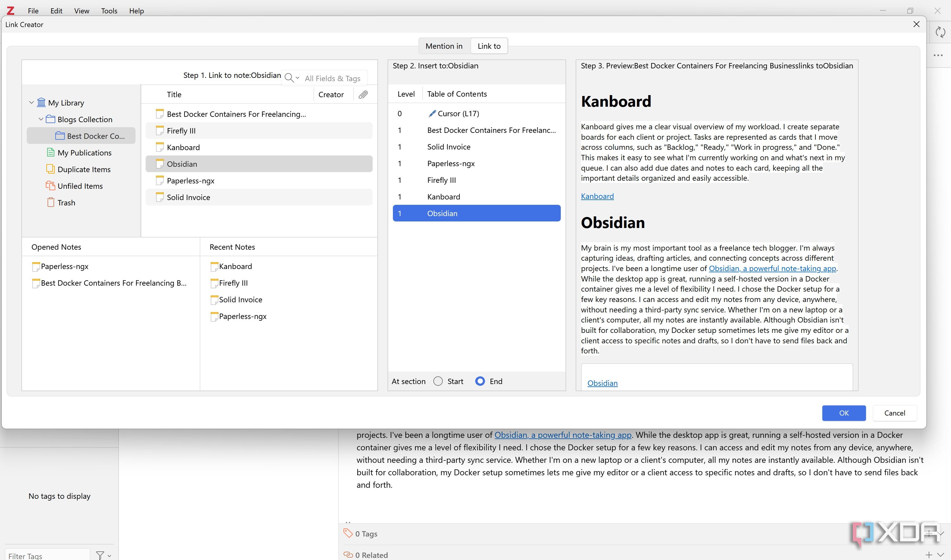This screenshot has height=560, width=951.
Task: Click the Trash bin icon
Action: tap(51, 202)
